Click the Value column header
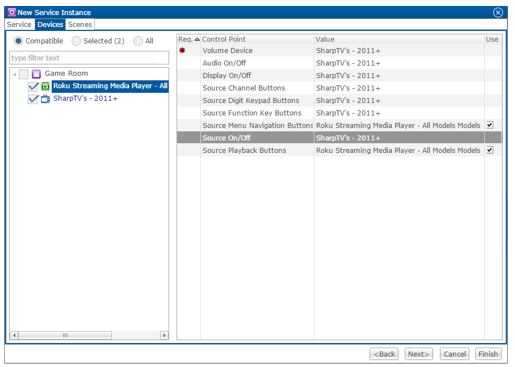Viewport: 515px width, 367px height. [399, 39]
